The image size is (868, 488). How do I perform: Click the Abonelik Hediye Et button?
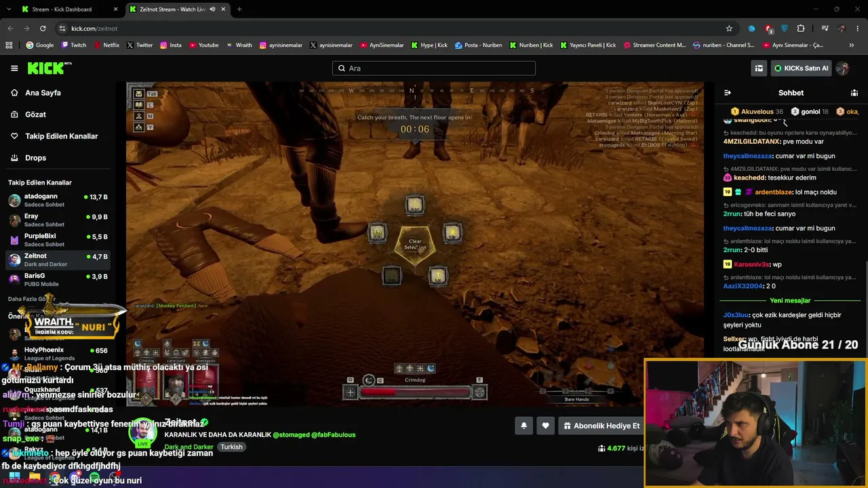click(601, 426)
